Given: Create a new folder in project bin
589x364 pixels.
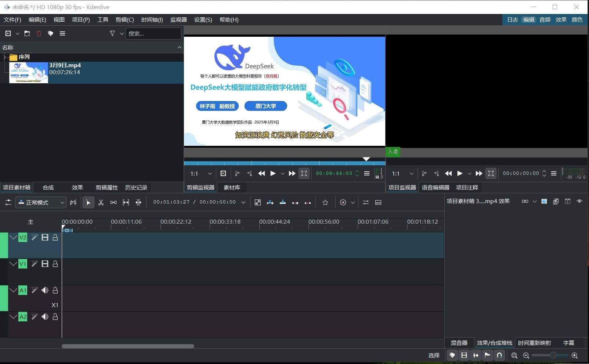Looking at the screenshot, I should 27,33.
